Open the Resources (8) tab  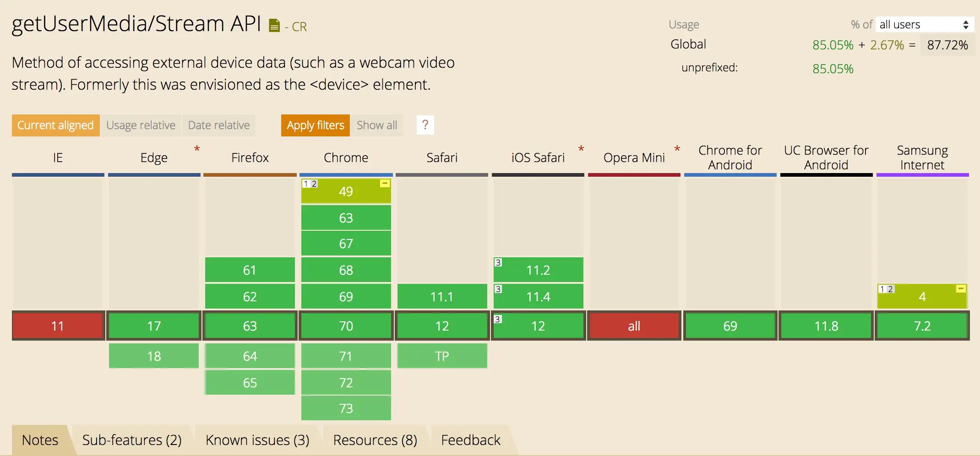click(375, 440)
